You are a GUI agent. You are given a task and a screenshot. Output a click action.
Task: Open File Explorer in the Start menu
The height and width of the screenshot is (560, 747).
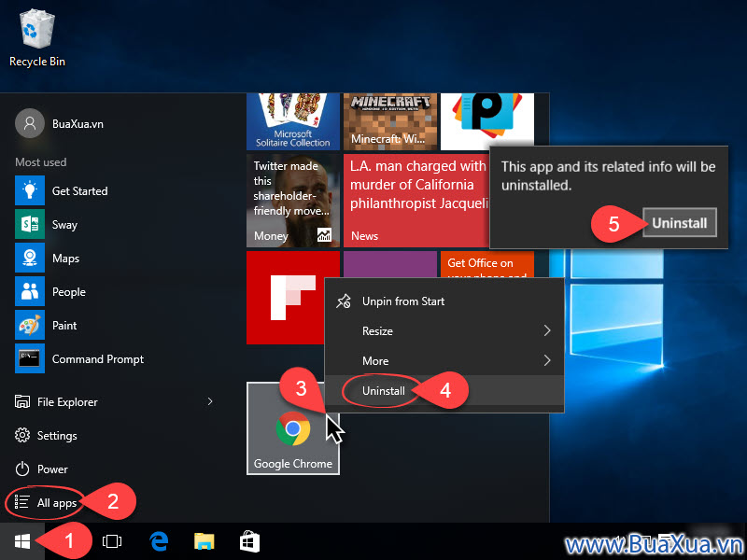67,402
